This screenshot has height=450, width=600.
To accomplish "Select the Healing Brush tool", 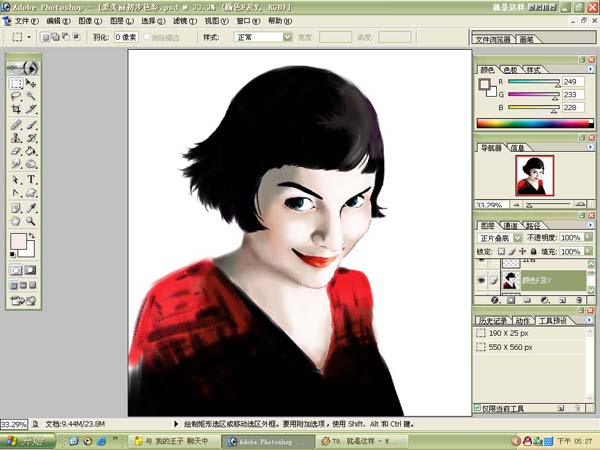I will [16, 125].
